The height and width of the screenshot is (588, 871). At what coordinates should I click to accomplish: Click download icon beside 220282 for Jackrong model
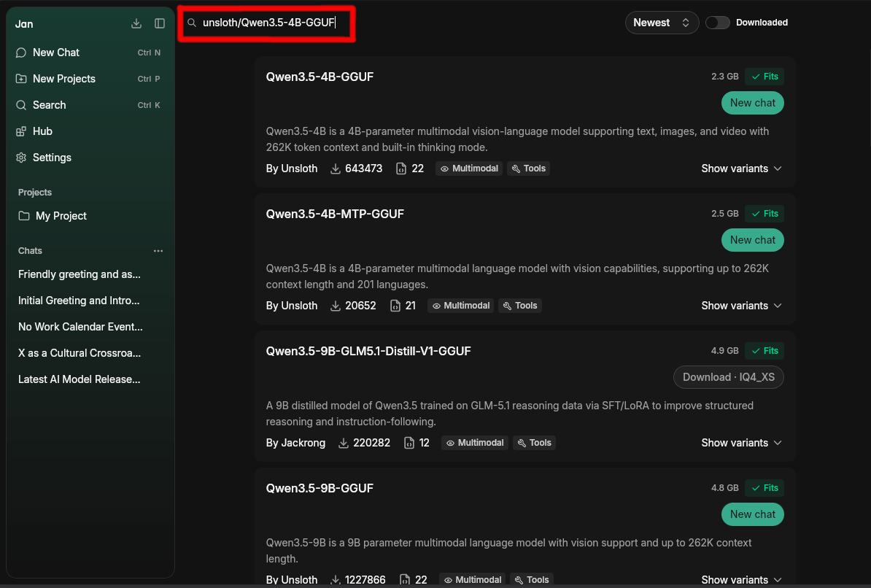[344, 443]
